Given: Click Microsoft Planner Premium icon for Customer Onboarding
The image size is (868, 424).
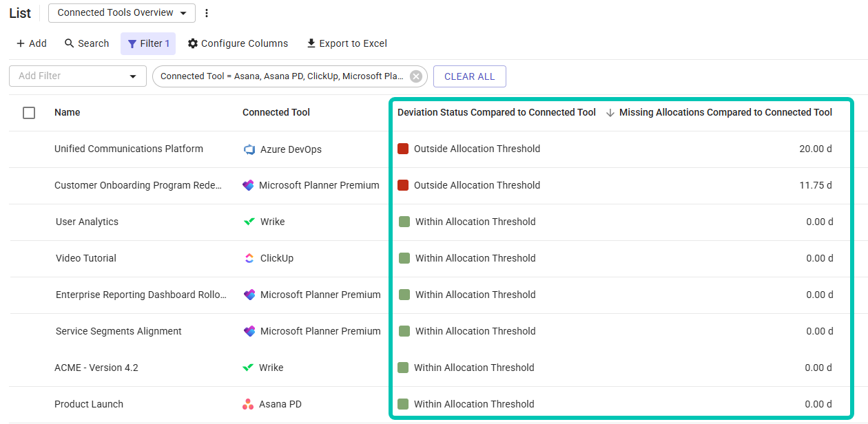Looking at the screenshot, I should pos(249,186).
